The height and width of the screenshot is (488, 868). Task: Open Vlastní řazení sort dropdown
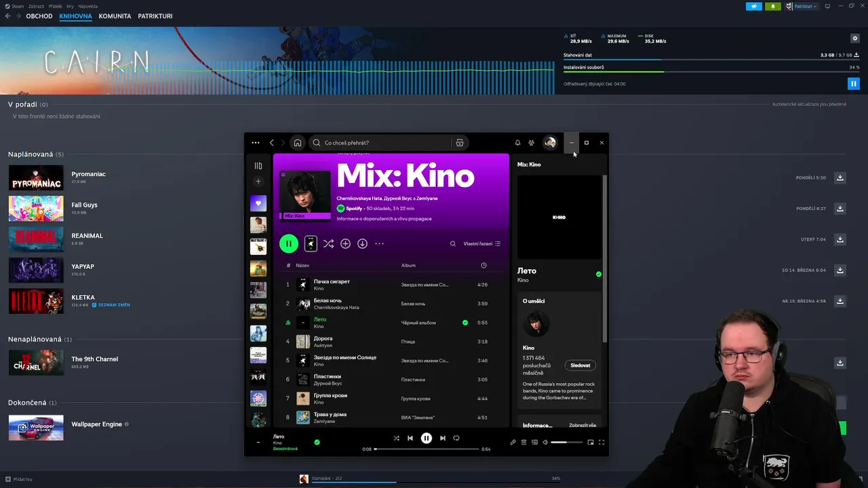point(481,243)
